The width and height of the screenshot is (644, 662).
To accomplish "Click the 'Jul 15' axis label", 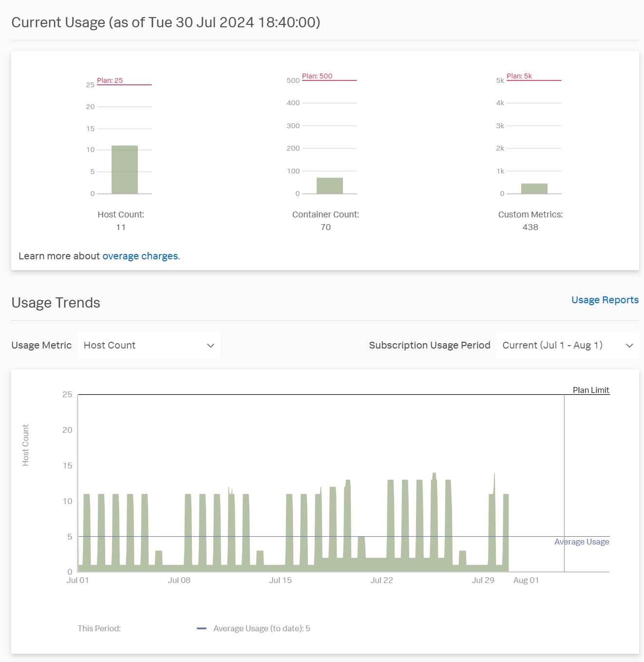I will pyautogui.click(x=280, y=580).
